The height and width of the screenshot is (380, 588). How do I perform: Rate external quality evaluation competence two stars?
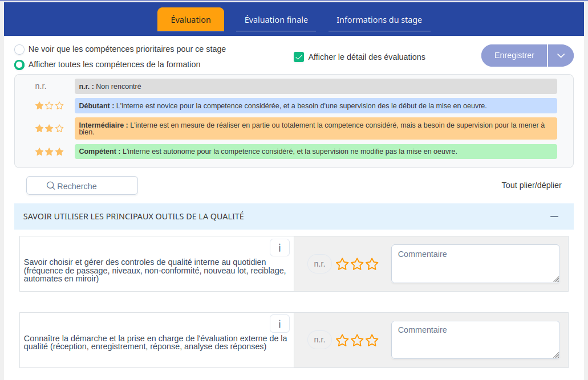click(x=357, y=341)
